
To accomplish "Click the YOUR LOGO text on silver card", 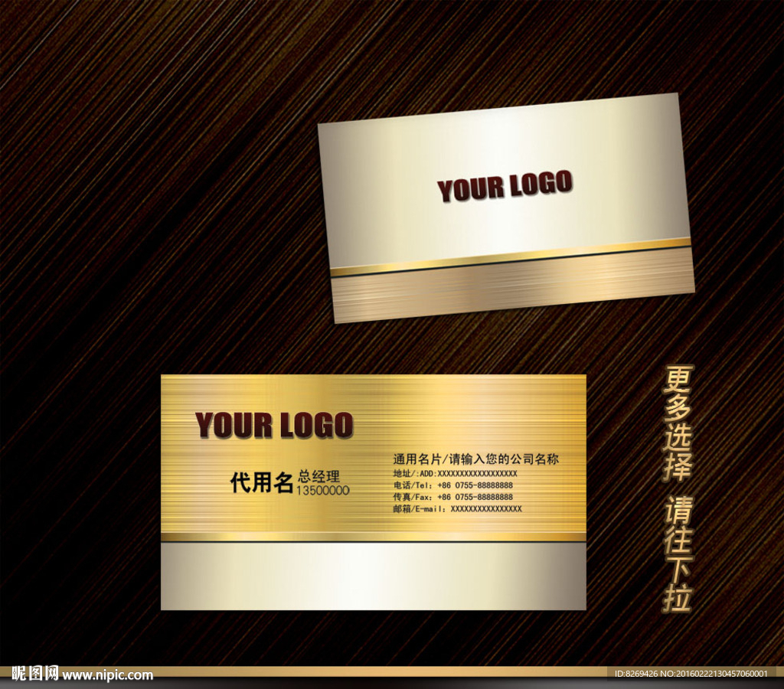I will pos(505,186).
